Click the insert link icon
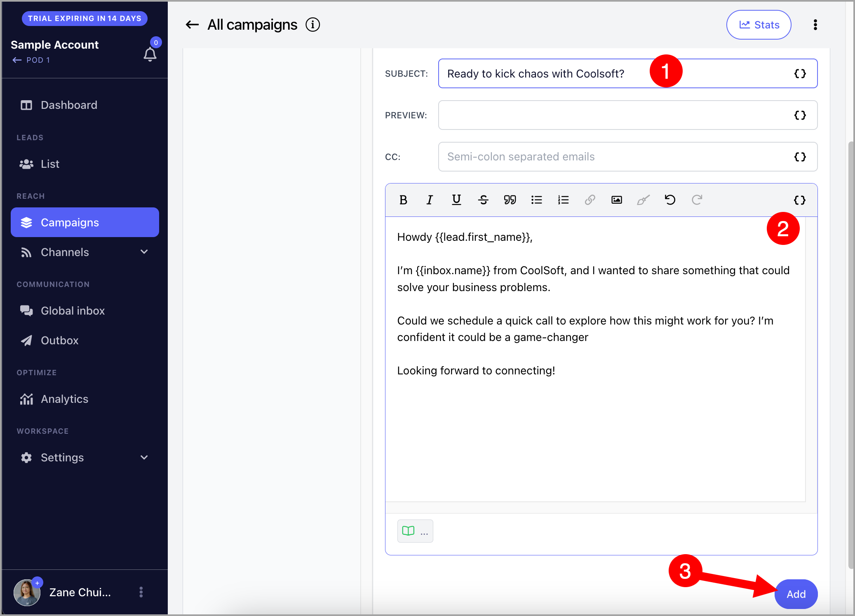Viewport: 855px width, 616px height. pos(590,200)
